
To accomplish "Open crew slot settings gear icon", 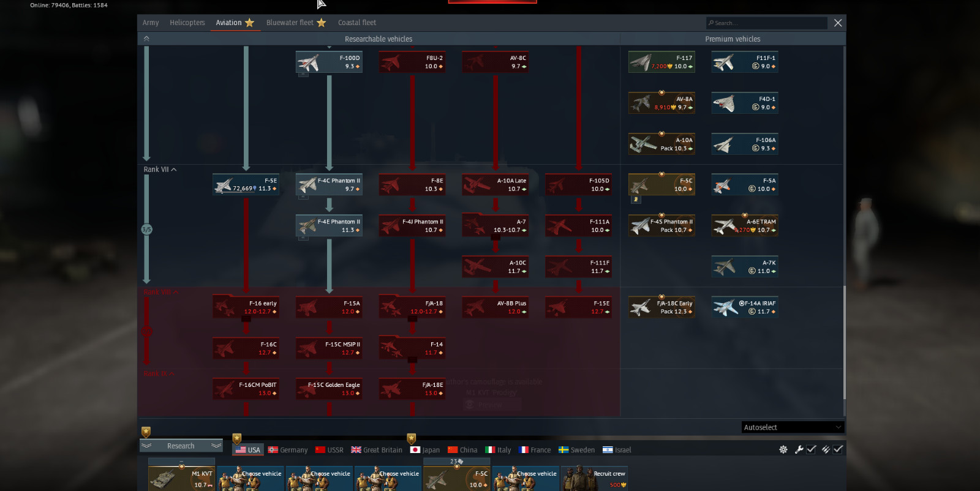I will coord(783,449).
